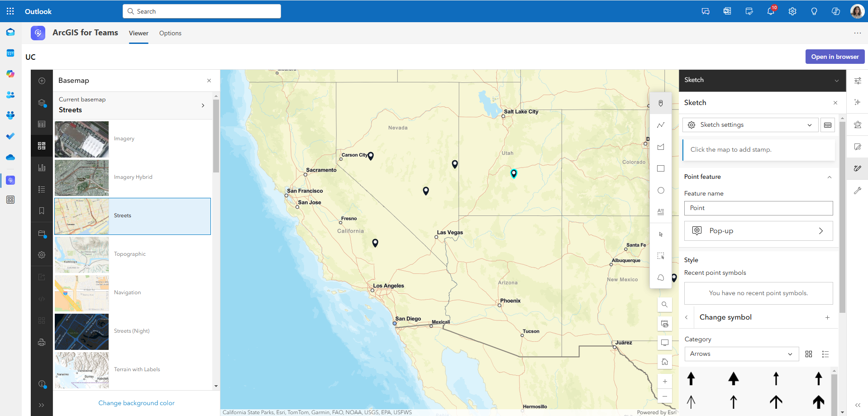Choose the Topographic basemap

pos(133,254)
